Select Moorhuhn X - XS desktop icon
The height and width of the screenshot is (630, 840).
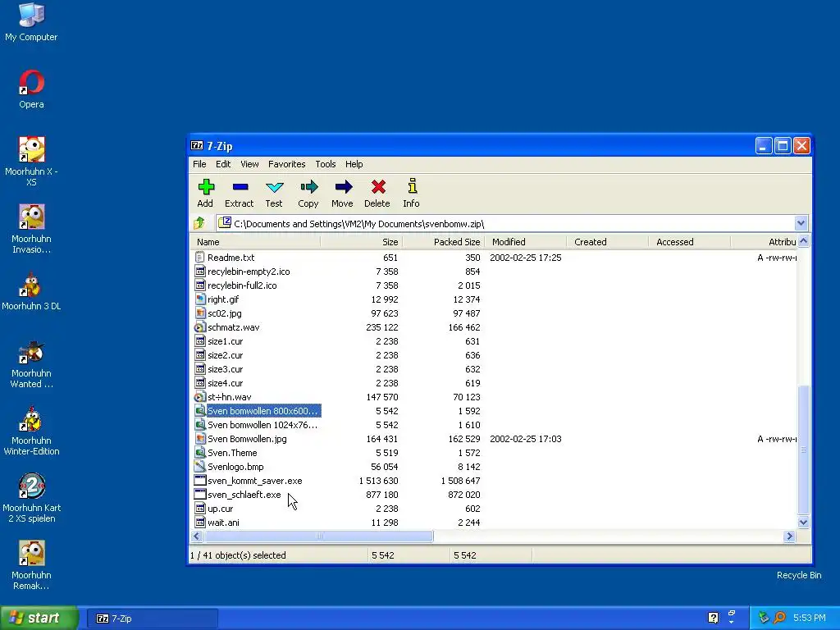click(31, 149)
